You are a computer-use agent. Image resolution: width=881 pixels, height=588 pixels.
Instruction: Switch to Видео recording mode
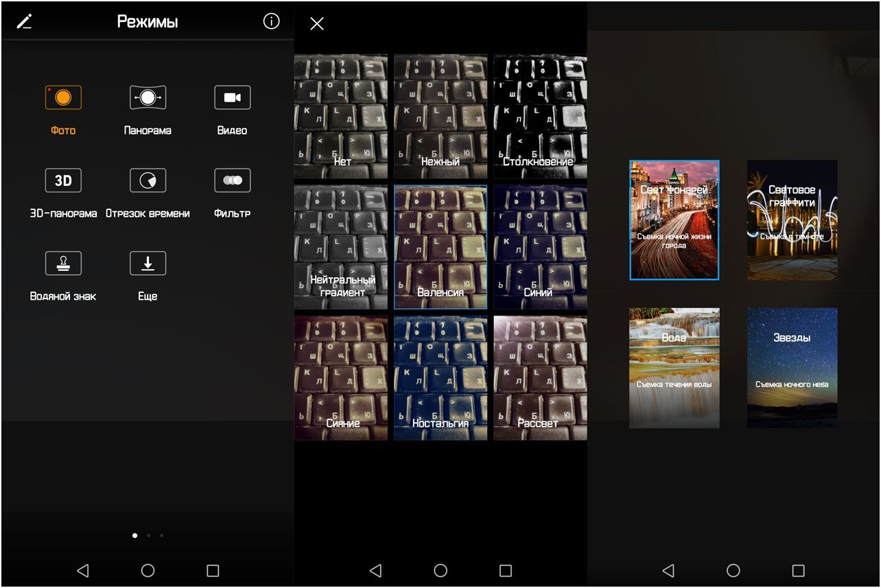click(232, 97)
